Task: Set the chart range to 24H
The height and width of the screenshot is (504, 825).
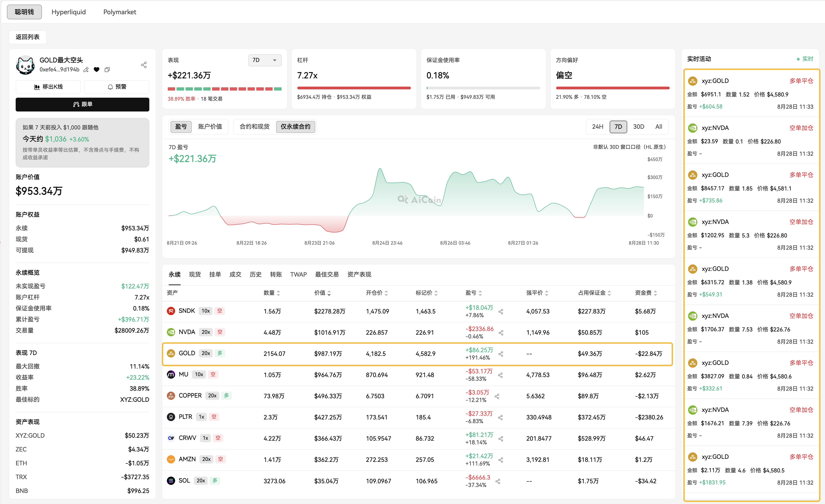Action: tap(597, 127)
